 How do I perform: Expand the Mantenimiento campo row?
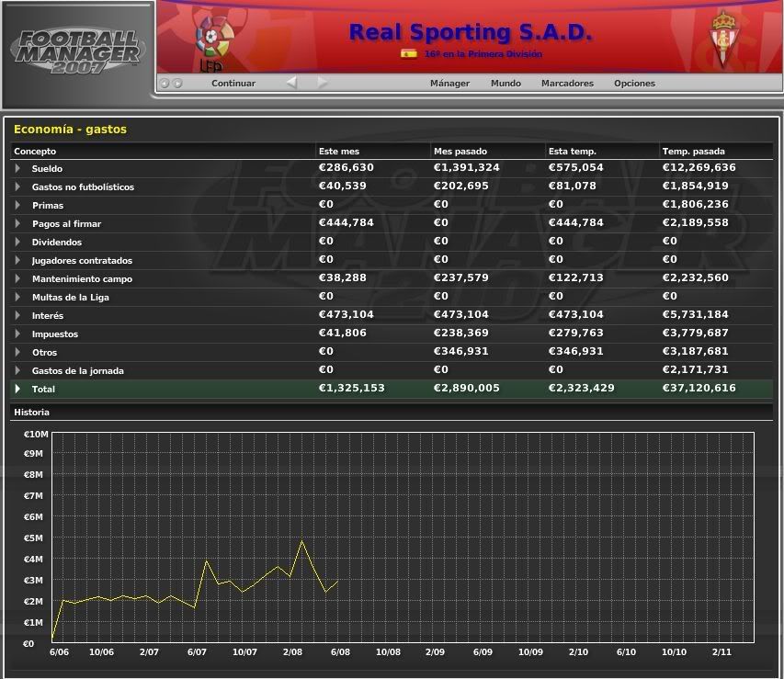coord(18,278)
